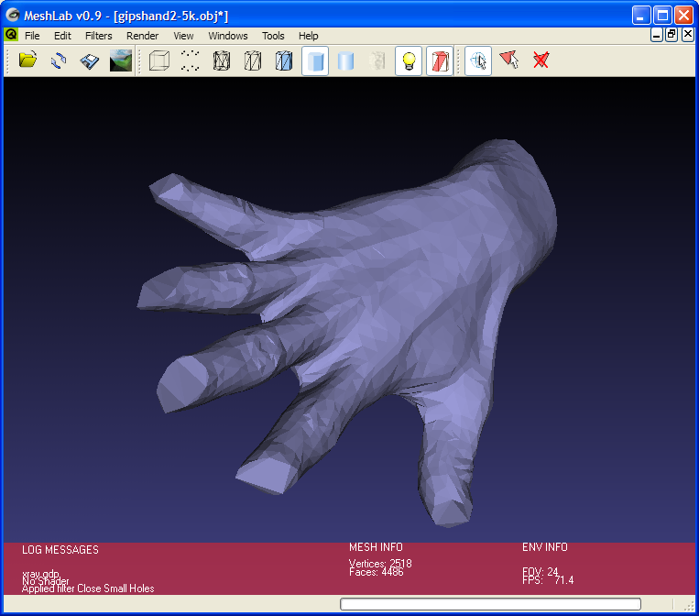Select Flat Lines render mode

[284, 61]
